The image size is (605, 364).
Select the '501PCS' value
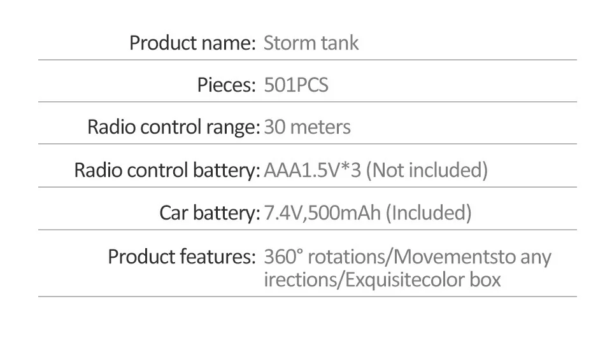coord(296,85)
